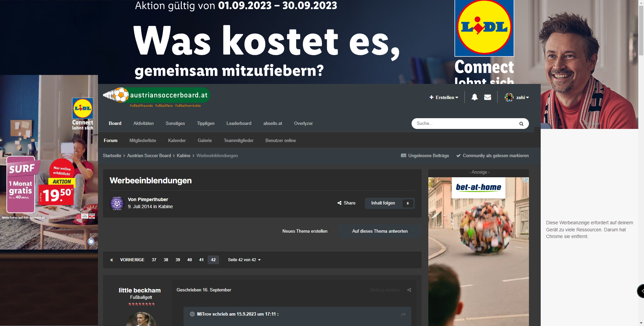
Task: Select the Forum sub-tab
Action: pos(111,141)
